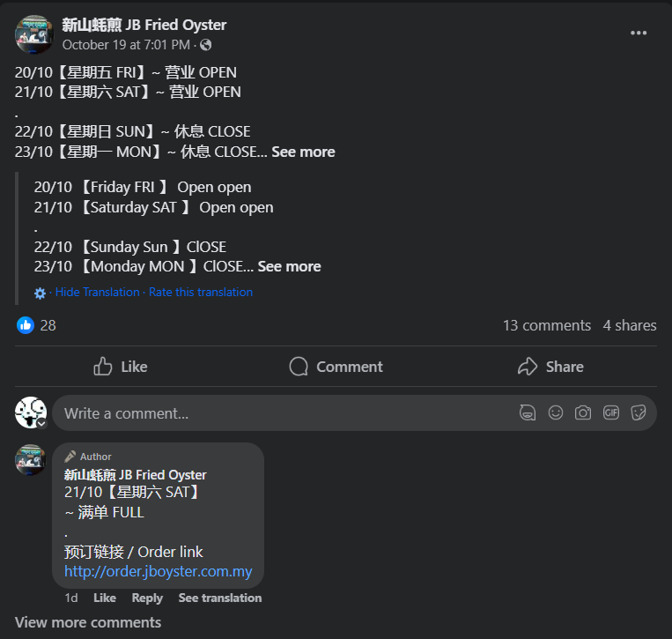View more comments on the post

tap(88, 622)
